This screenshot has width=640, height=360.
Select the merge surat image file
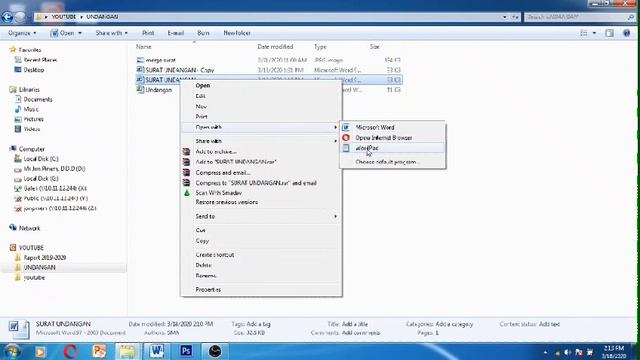[x=160, y=60]
